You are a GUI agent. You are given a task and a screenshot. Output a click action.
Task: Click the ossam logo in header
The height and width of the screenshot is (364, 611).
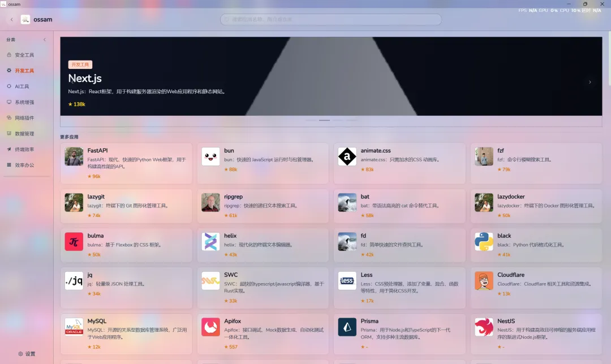click(x=25, y=19)
